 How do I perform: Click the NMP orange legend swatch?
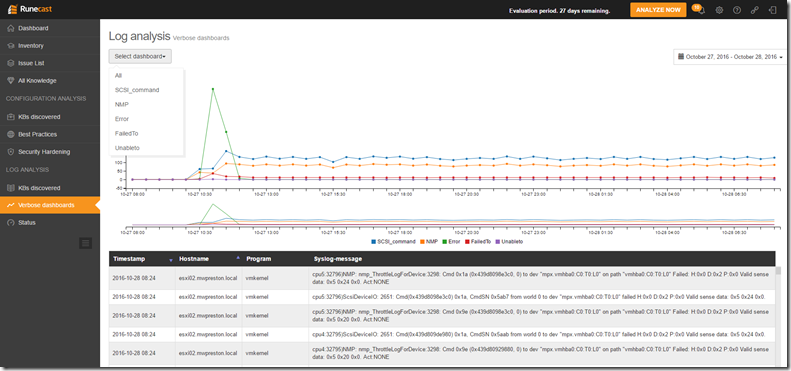(x=423, y=242)
